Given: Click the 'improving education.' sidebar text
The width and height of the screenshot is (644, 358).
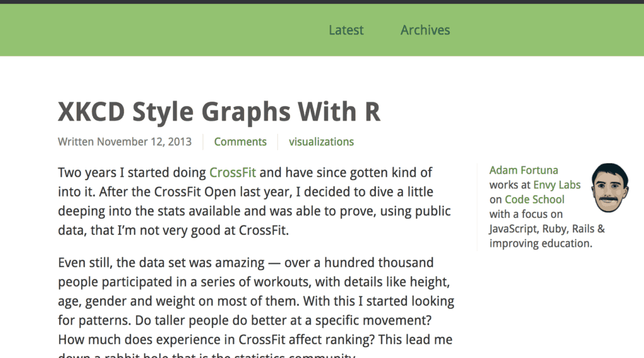Looking at the screenshot, I should pos(541,243).
